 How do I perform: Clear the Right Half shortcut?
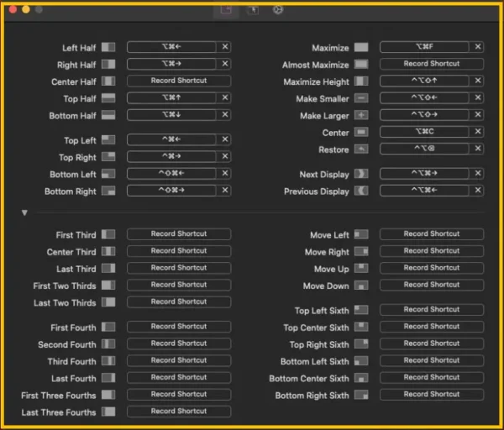click(x=225, y=64)
